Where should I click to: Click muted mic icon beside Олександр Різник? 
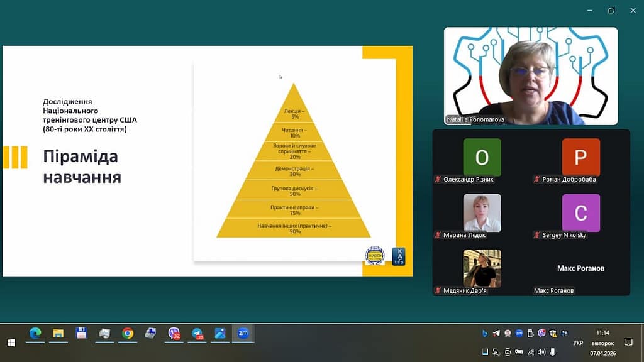pos(438,180)
